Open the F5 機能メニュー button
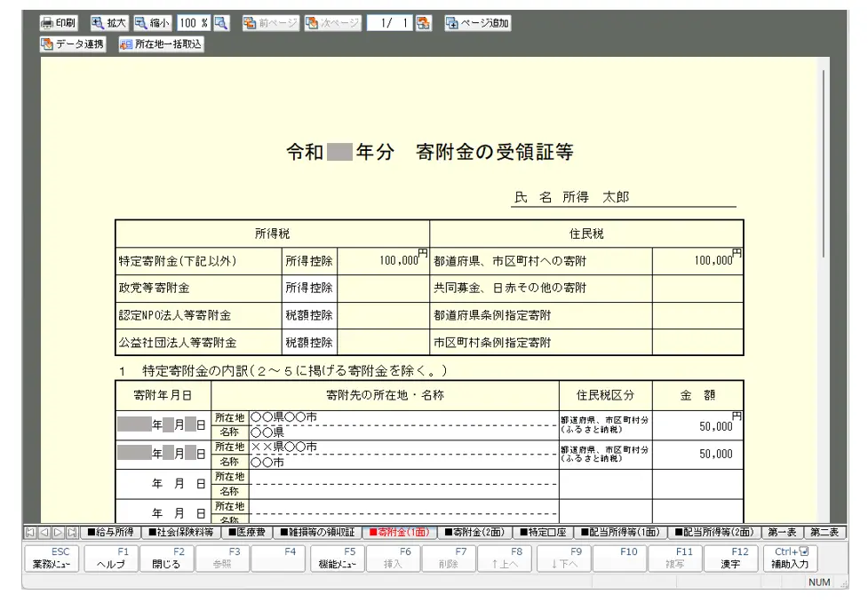 [338, 558]
